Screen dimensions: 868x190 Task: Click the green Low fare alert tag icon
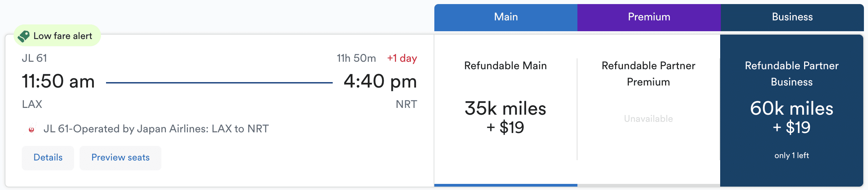(24, 36)
